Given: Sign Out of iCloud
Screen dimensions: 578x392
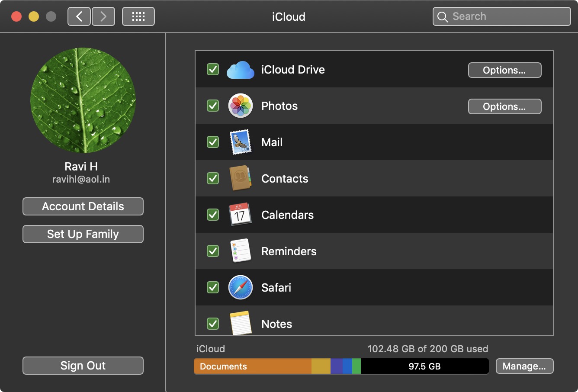Looking at the screenshot, I should 83,366.
